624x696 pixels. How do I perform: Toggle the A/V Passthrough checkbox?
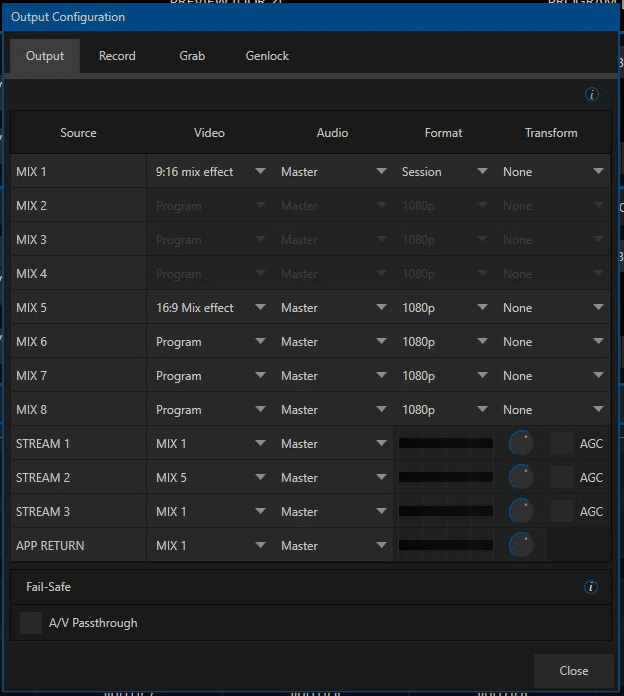point(31,623)
